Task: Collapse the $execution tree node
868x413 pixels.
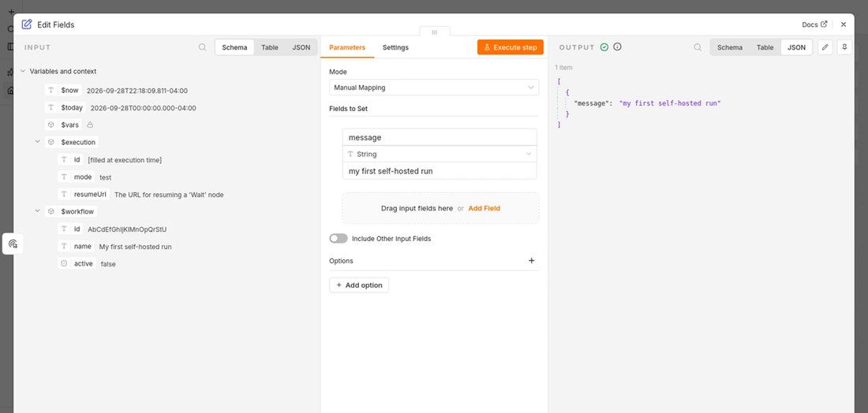Action: click(x=38, y=142)
